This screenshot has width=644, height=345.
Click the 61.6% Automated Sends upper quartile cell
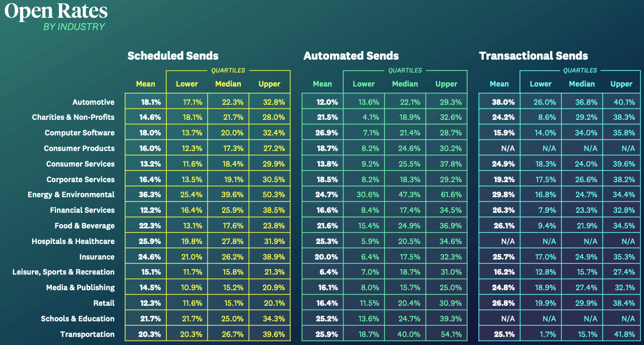tap(446, 195)
